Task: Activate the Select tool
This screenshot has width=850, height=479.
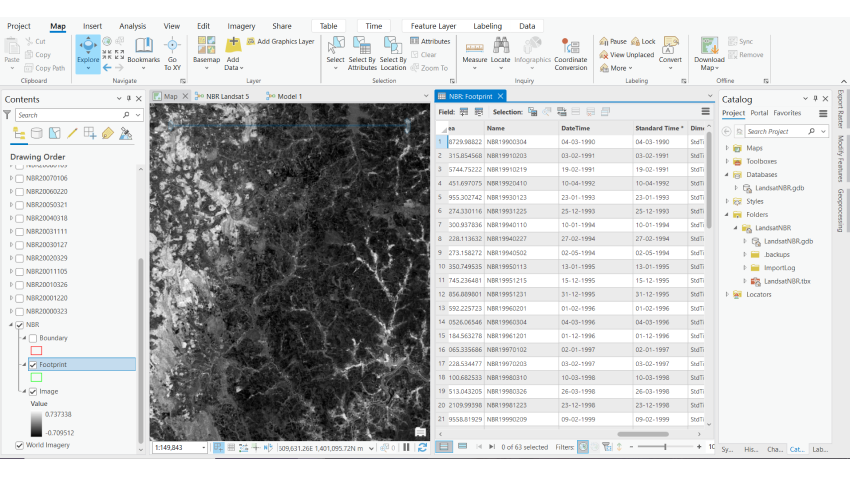Action: 336,54
